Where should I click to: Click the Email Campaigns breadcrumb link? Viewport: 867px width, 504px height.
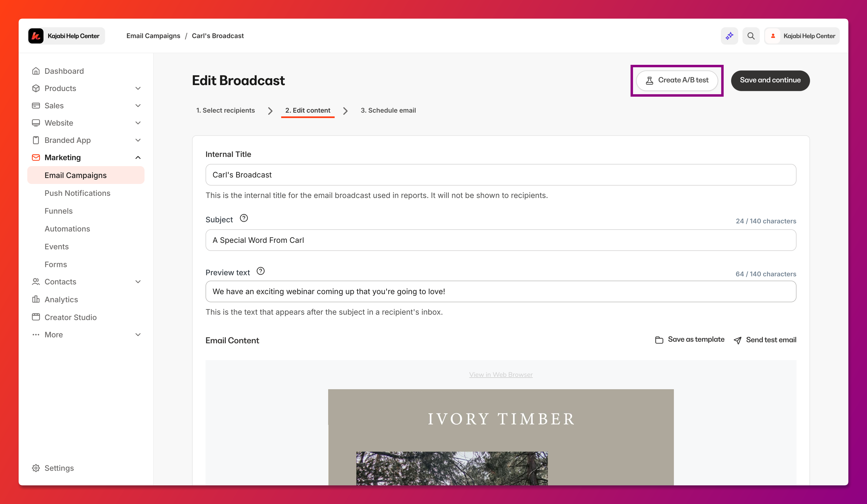pos(153,36)
